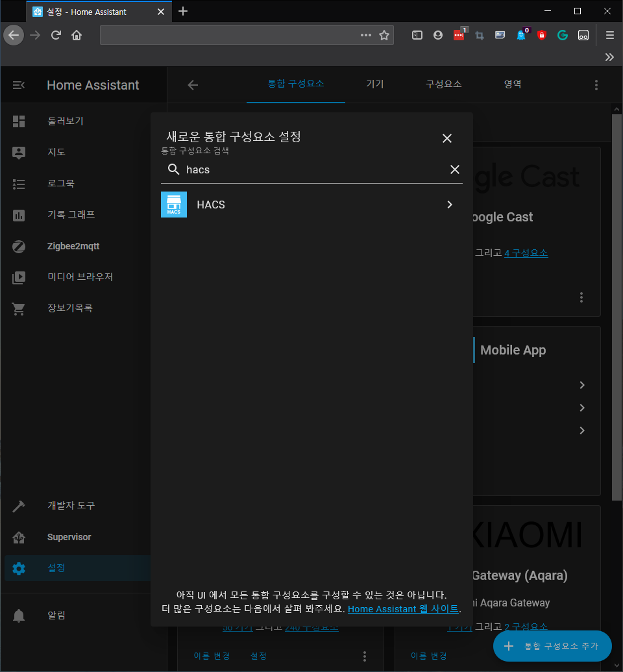
Task: Open the Firefox account icon
Action: click(437, 35)
